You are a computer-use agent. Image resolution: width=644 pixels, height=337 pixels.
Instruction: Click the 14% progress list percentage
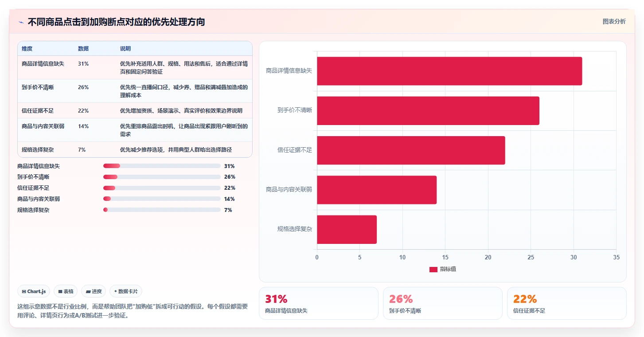click(230, 199)
